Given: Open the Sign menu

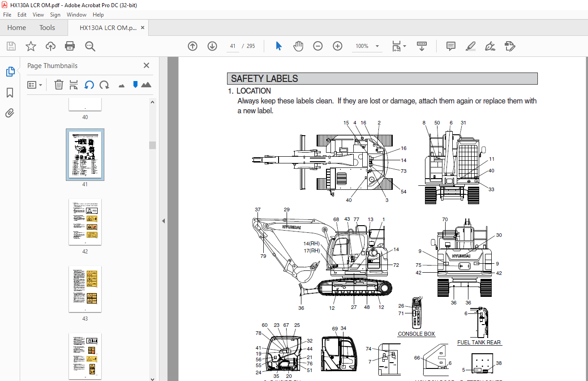Looking at the screenshot, I should click(55, 15).
